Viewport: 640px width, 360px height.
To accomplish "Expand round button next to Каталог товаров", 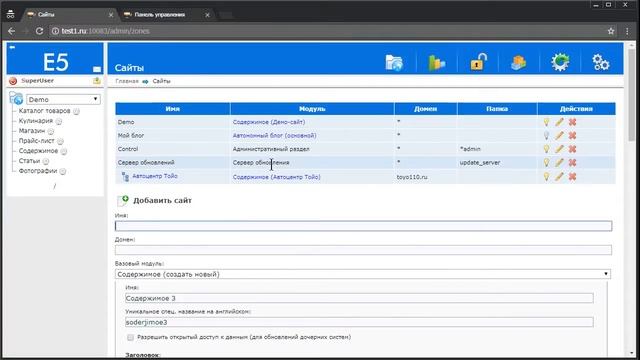I will (76, 111).
